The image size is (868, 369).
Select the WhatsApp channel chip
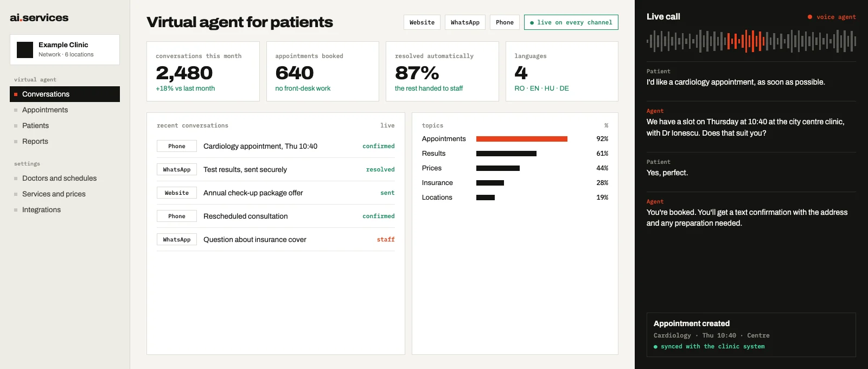tap(465, 22)
